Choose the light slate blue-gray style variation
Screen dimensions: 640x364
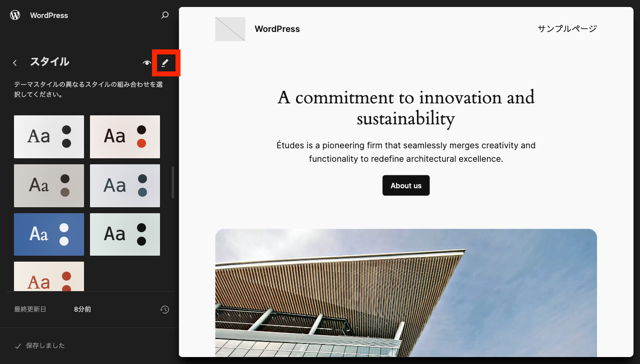[125, 186]
